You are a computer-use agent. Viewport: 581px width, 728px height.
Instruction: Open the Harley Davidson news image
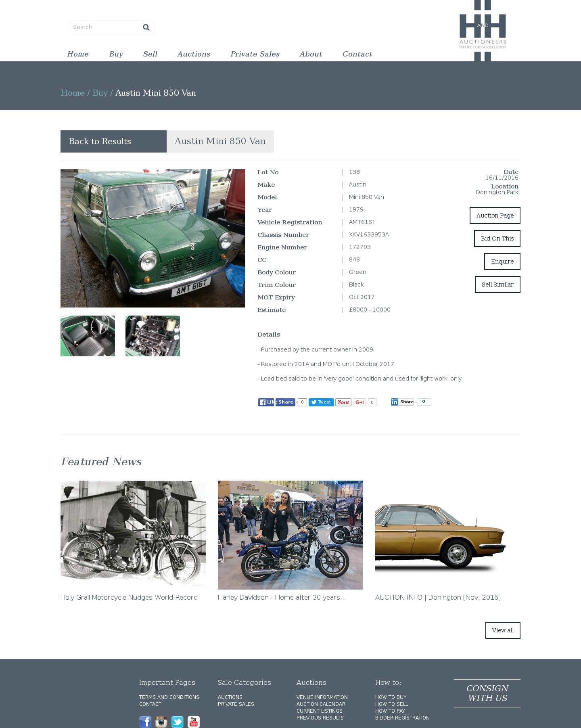point(290,535)
